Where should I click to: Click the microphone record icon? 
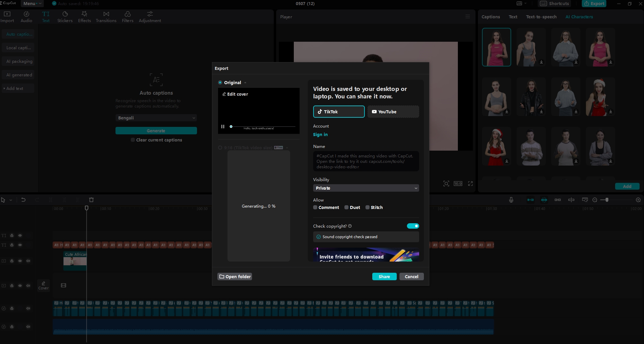tap(511, 200)
